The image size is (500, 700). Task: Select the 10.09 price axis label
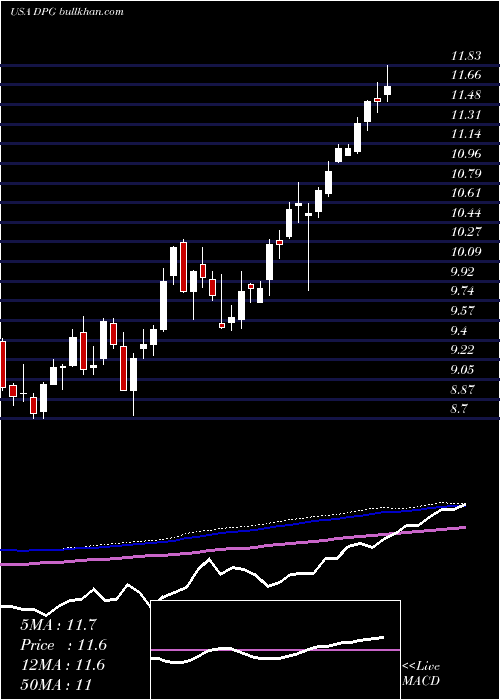tap(466, 252)
